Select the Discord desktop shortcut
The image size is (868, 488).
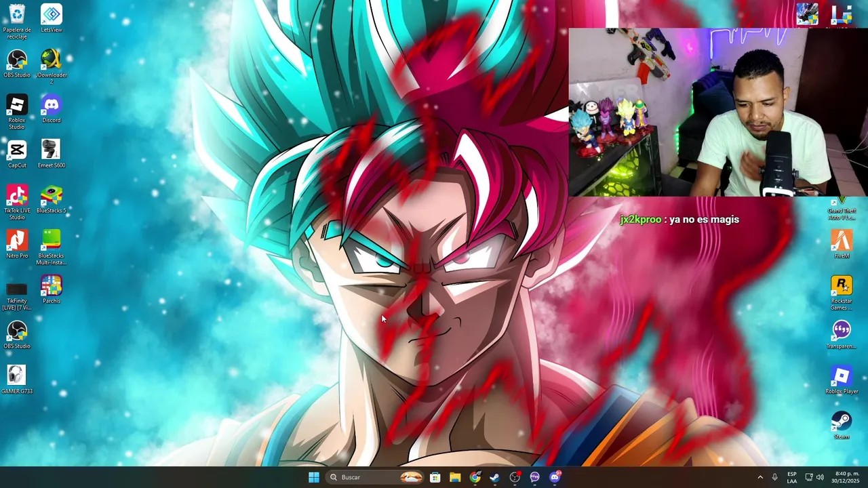pyautogui.click(x=52, y=108)
